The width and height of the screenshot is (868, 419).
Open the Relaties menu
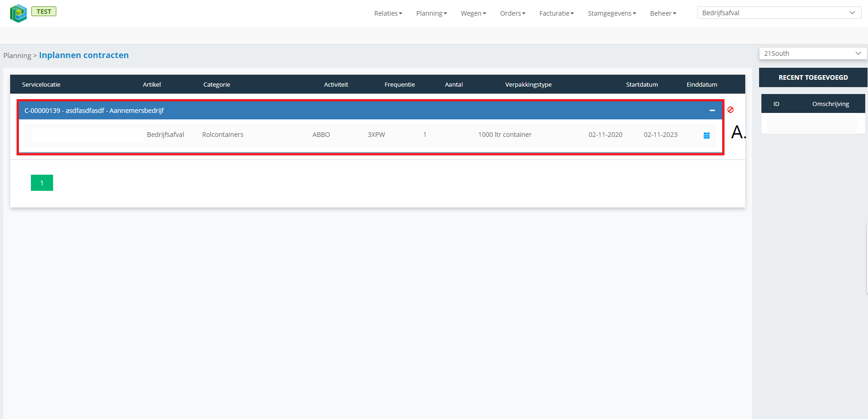[388, 13]
